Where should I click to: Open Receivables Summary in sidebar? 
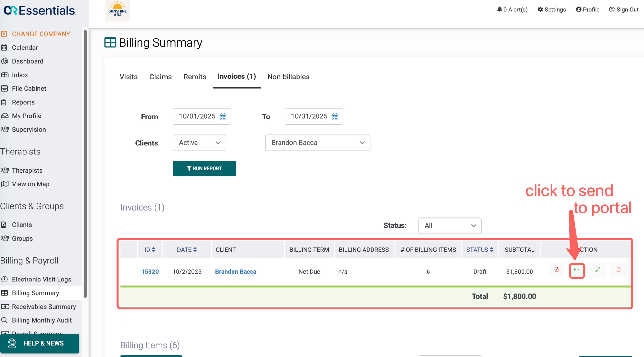coord(44,307)
